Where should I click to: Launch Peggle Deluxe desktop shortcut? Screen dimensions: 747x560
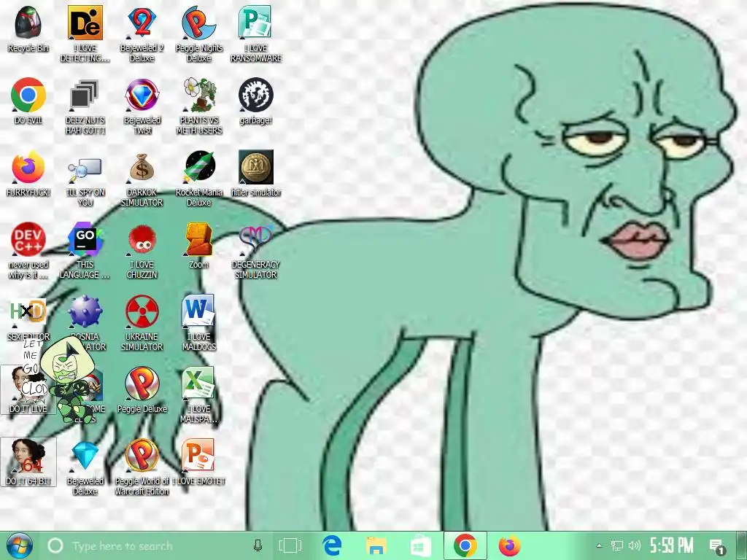[142, 389]
